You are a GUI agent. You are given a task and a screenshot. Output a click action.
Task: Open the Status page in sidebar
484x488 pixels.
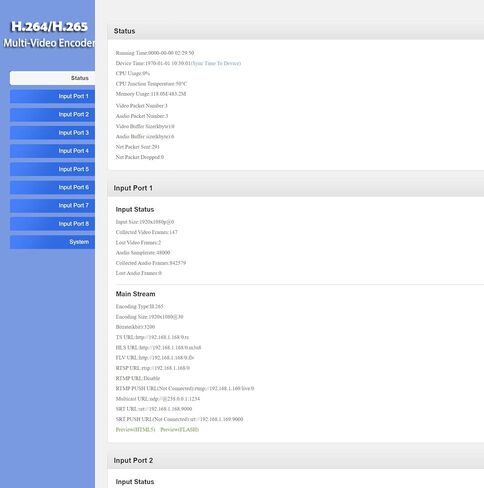(x=52, y=78)
